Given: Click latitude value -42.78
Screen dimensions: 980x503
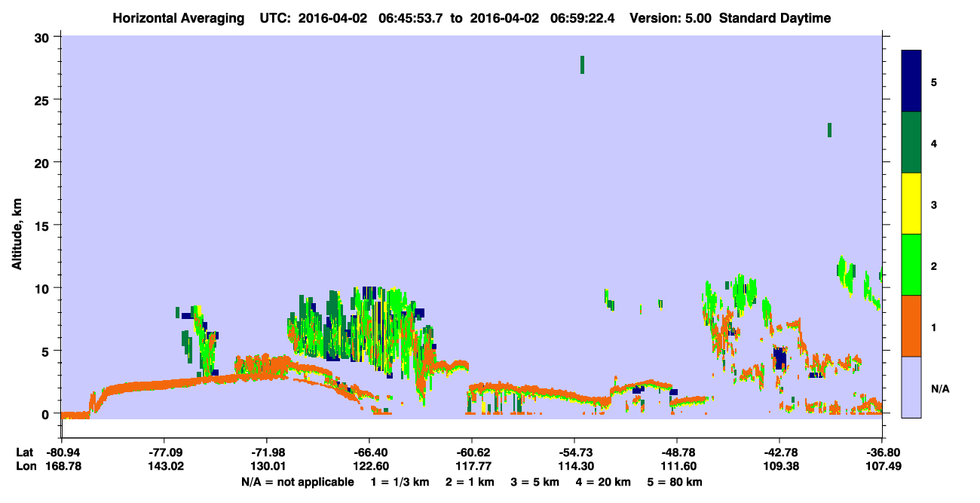Looking at the screenshot, I should click(779, 452).
